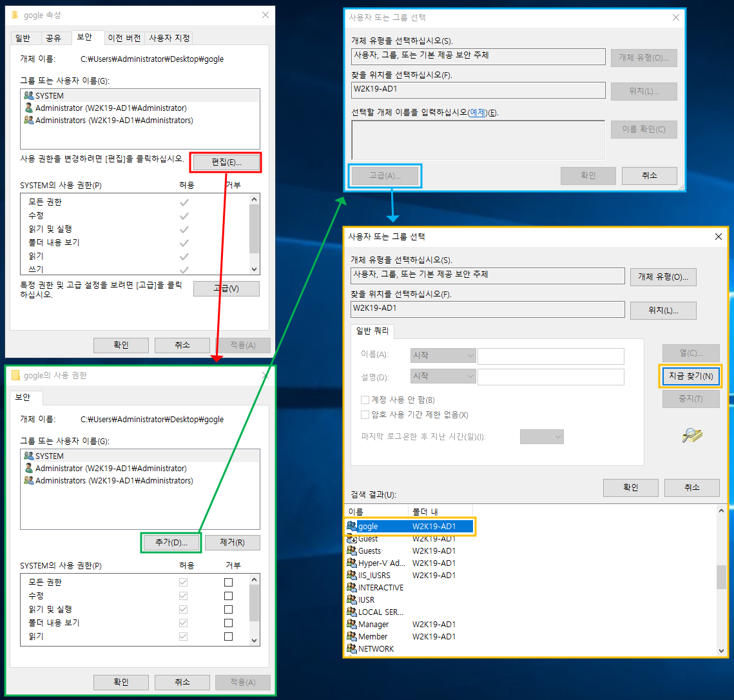Select the Guest user icon in search results

352,538
